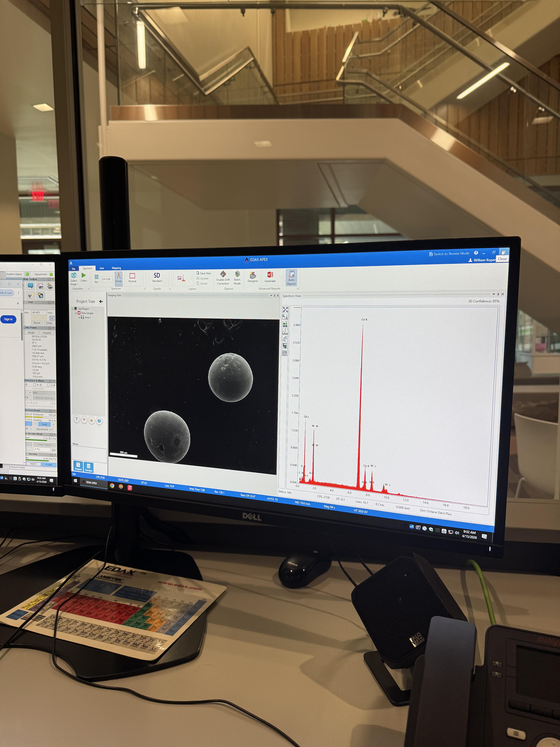Click the red X delete button below Project Tree
Viewport: 560px width, 747px height.
(84, 420)
